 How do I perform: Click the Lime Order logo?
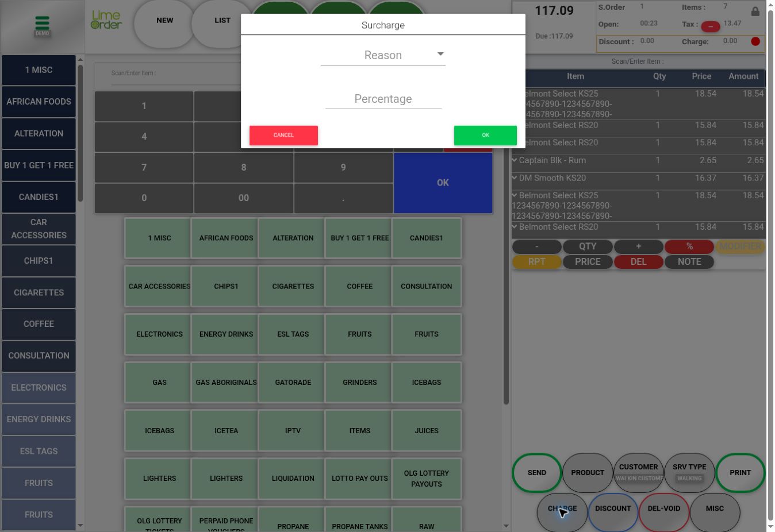pos(106,20)
